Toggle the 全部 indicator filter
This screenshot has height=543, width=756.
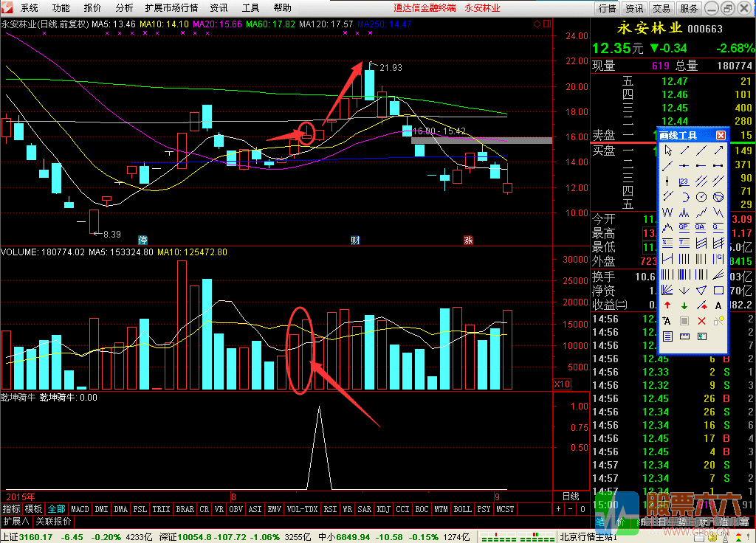[56, 509]
